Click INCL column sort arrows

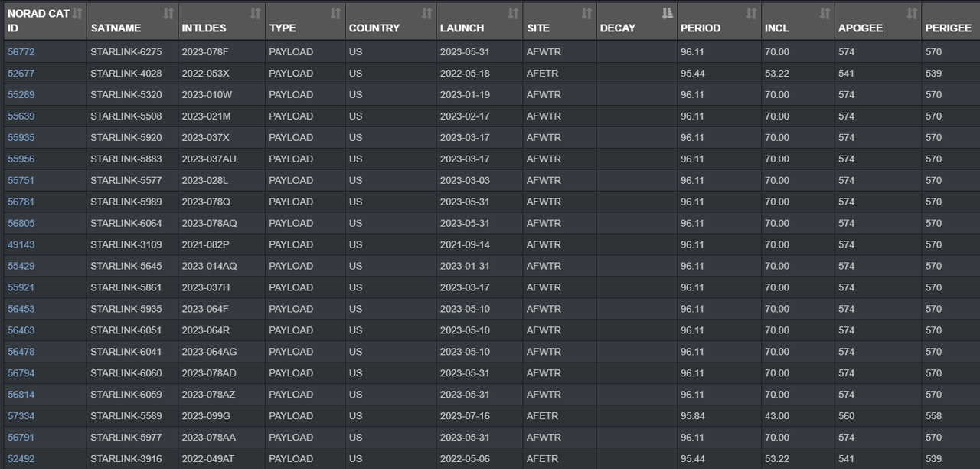pos(825,13)
